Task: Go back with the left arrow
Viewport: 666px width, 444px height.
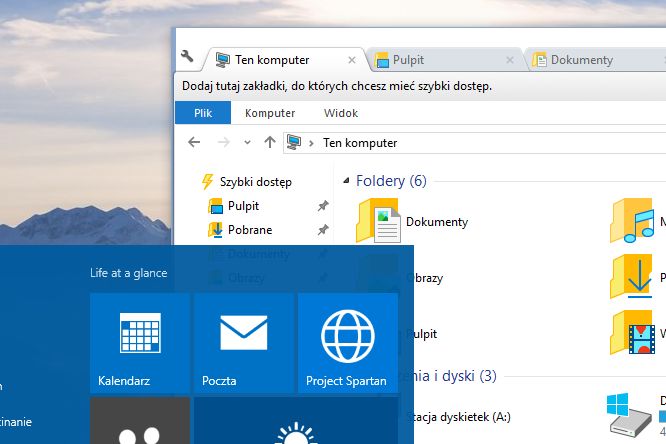Action: coord(194,142)
